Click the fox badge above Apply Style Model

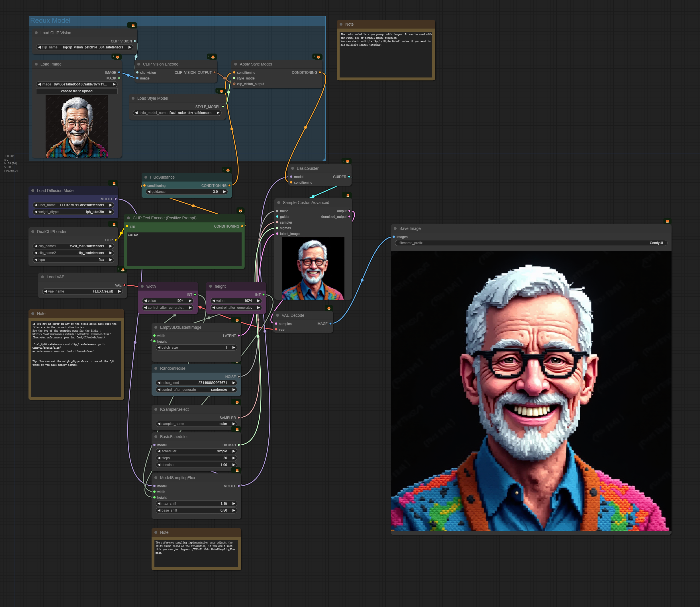tap(318, 57)
